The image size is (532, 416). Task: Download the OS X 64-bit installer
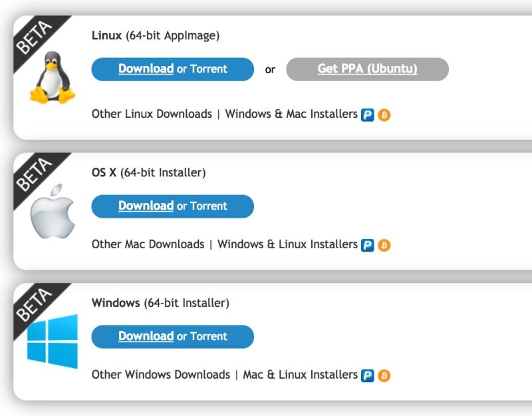(x=146, y=206)
